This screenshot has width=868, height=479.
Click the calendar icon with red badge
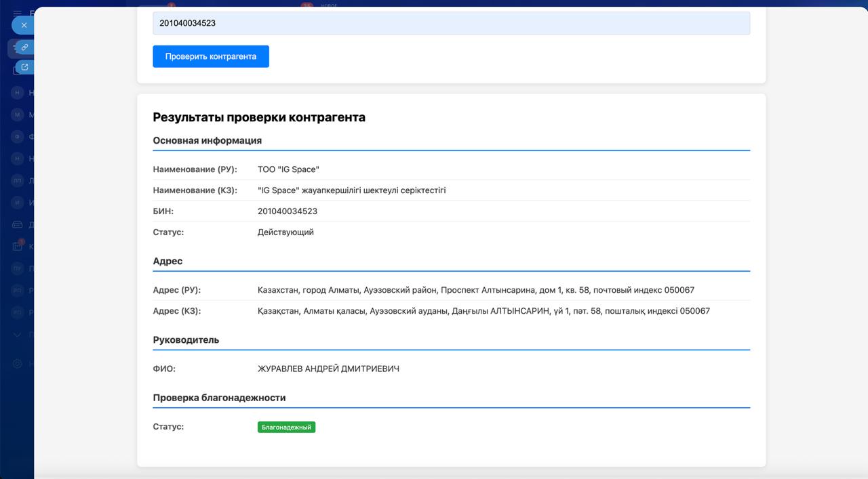18,247
